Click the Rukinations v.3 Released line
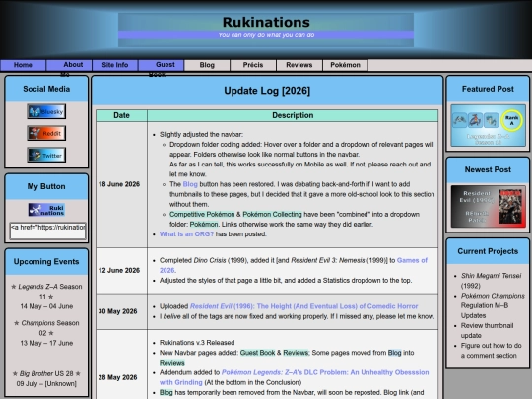 click(x=197, y=343)
